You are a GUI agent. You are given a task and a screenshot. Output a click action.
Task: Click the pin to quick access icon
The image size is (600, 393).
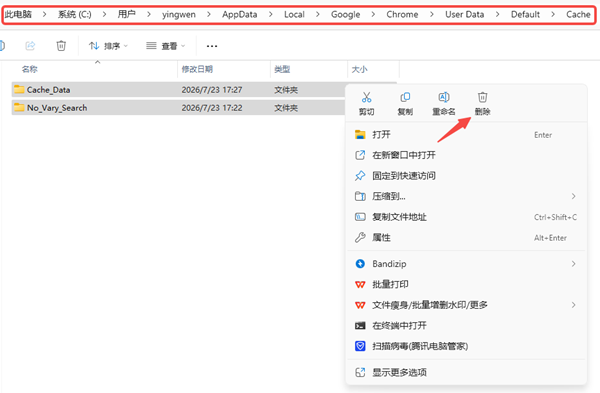pyautogui.click(x=360, y=176)
